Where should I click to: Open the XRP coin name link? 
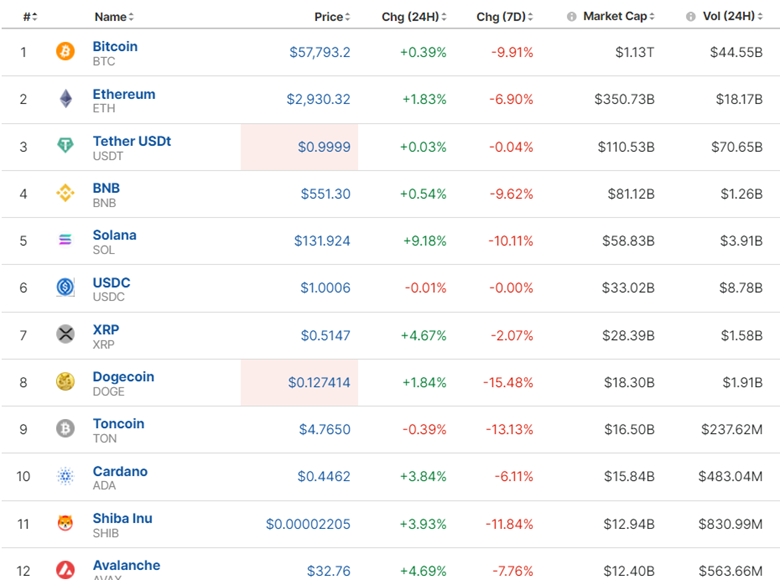(106, 329)
